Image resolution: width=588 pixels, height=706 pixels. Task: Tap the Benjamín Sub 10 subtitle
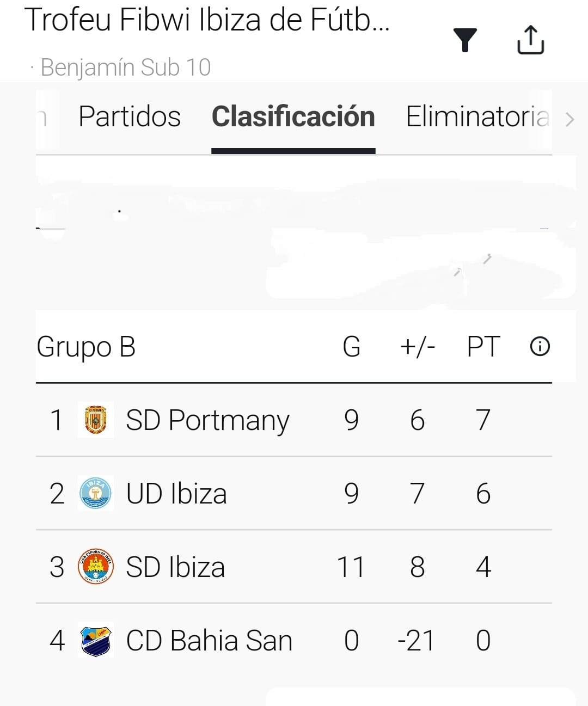125,67
